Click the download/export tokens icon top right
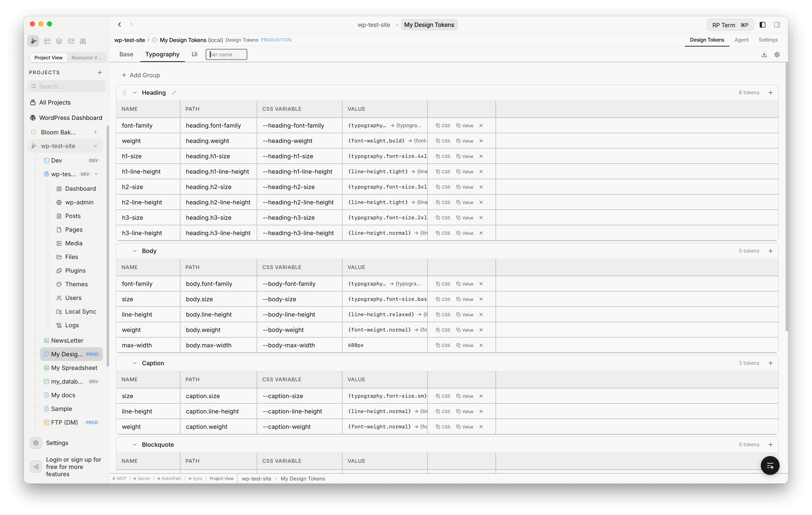Image resolution: width=812 pixels, height=515 pixels. 764,54
